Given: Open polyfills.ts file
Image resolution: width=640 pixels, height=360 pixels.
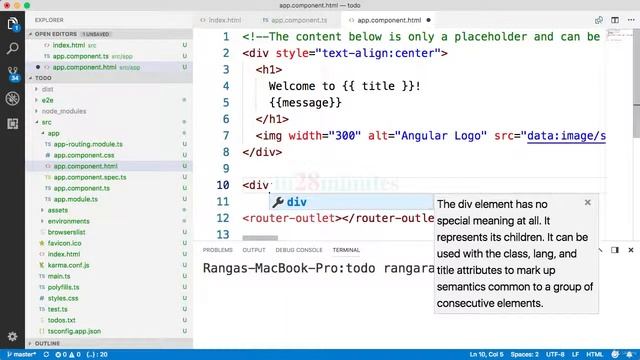Looking at the screenshot, I should point(63,287).
